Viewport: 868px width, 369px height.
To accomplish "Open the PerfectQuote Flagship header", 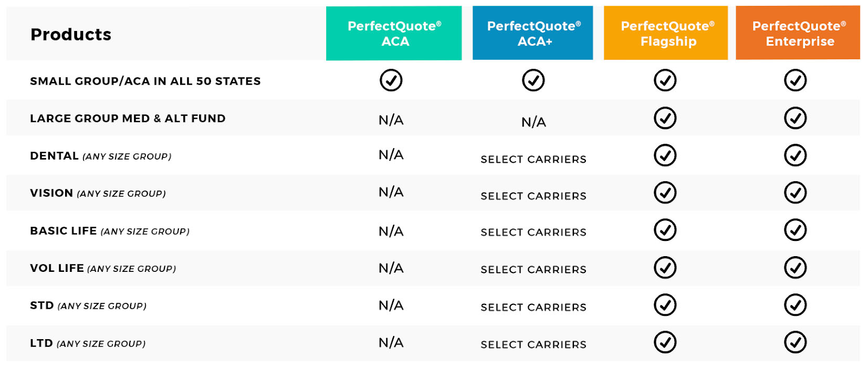I will point(666,33).
